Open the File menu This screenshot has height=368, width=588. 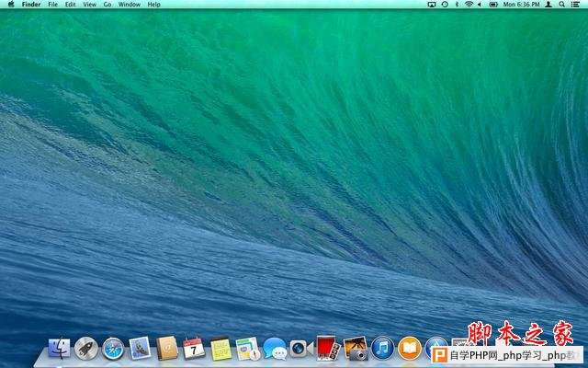tap(53, 5)
